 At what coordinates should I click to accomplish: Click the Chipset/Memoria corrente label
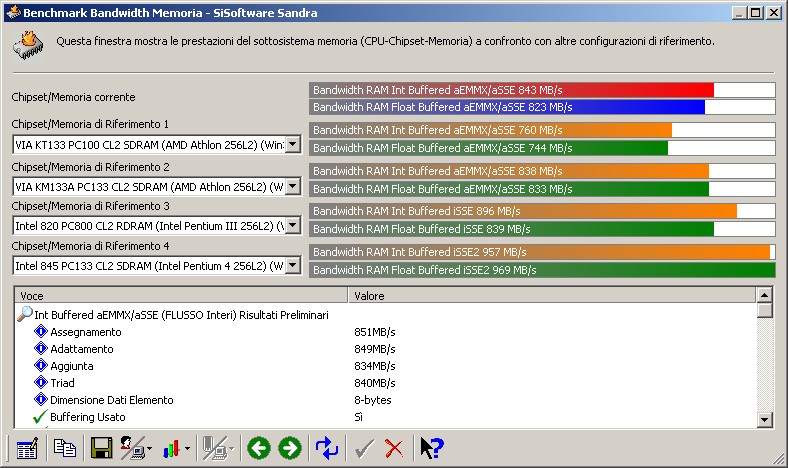73,97
